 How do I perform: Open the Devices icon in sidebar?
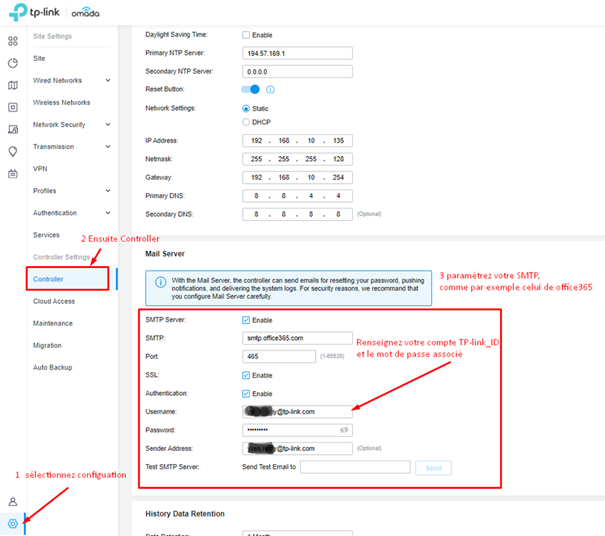[x=13, y=107]
